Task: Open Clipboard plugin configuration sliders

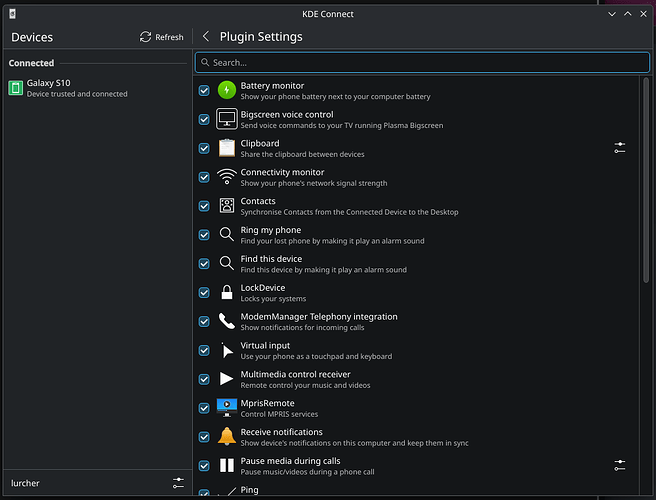Action: point(620,148)
